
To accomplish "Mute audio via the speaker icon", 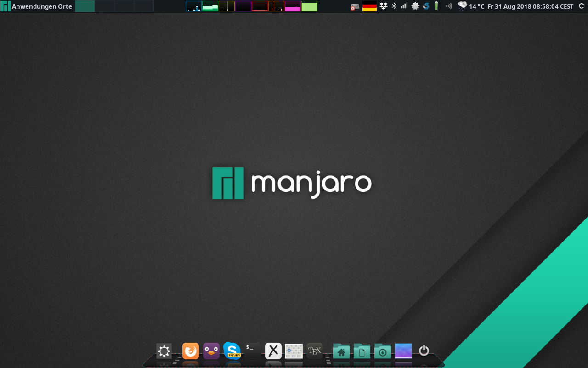I will [x=447, y=6].
